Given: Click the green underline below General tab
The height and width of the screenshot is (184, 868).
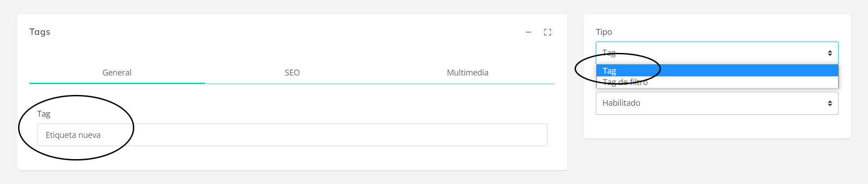Looking at the screenshot, I should [117, 83].
